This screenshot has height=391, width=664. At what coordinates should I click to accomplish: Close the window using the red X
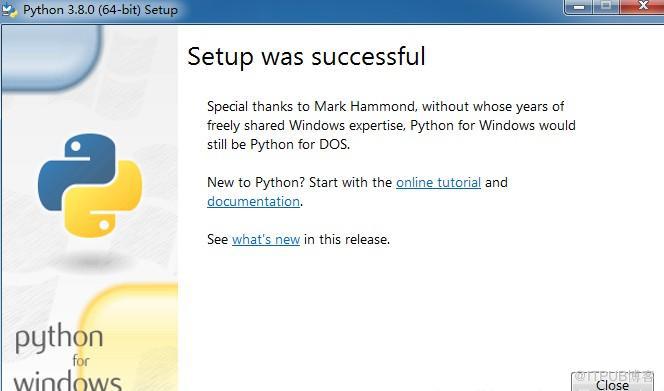(x=642, y=7)
